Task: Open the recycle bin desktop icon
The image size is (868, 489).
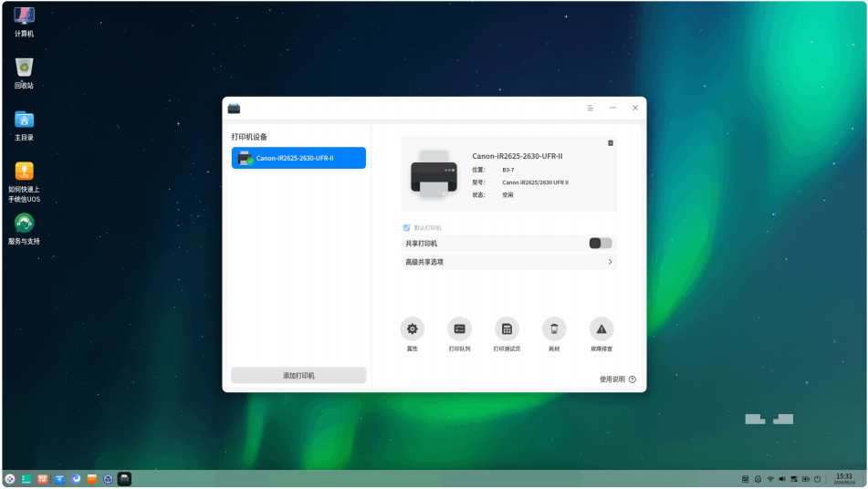Action: (24, 73)
